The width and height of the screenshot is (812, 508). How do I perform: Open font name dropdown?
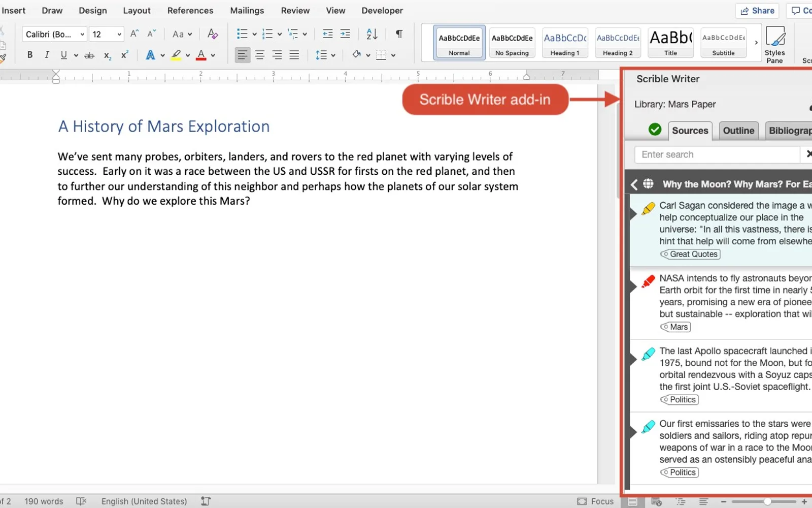pos(82,34)
